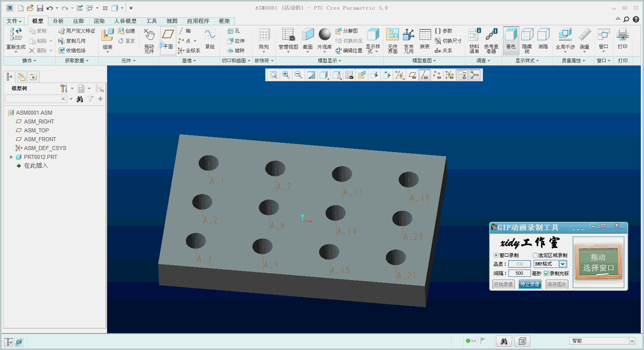The image size is (644, 350).
Task: Click 复制几何 button
Action: [x=72, y=41]
